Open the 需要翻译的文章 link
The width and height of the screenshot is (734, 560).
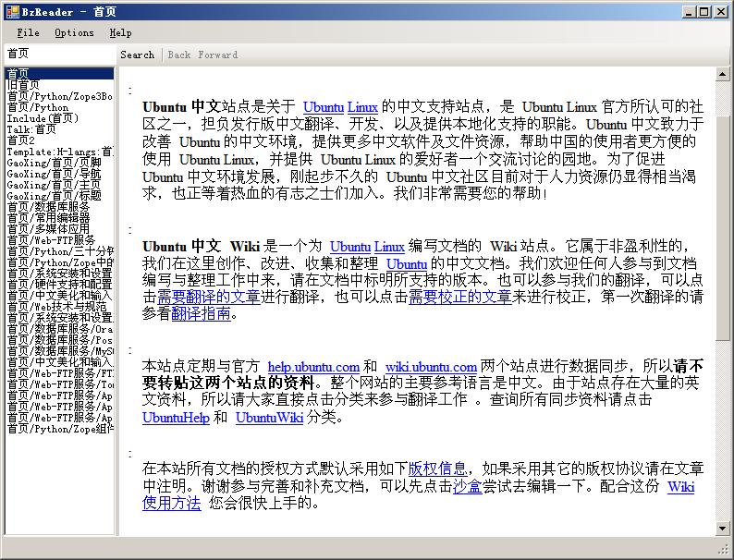(209, 297)
